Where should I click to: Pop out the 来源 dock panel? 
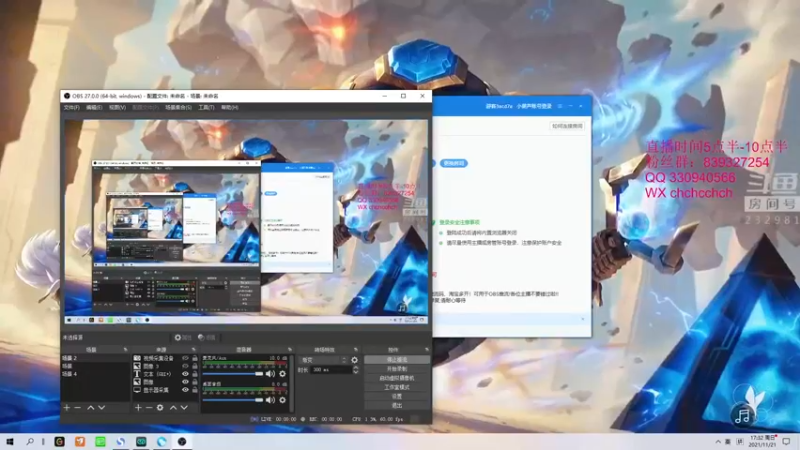[193, 349]
